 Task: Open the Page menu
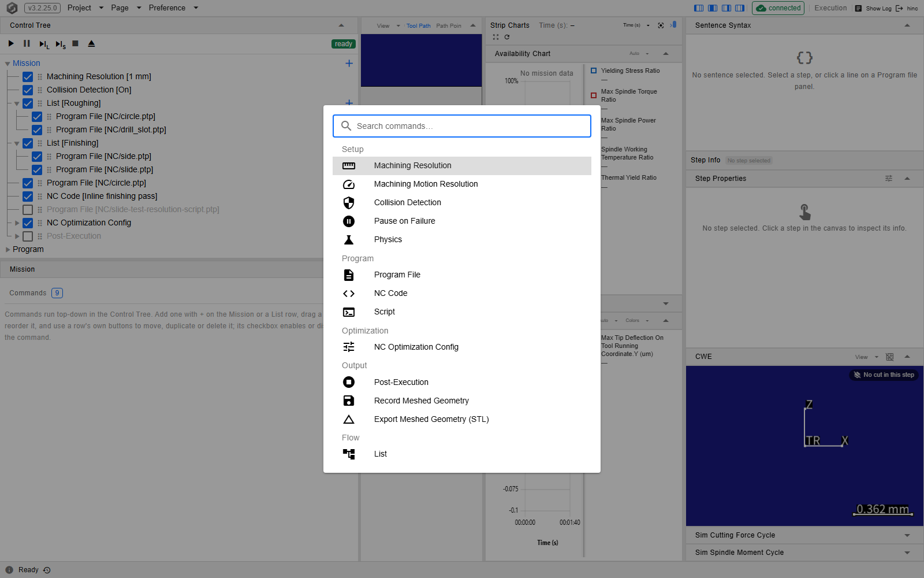pyautogui.click(x=126, y=8)
